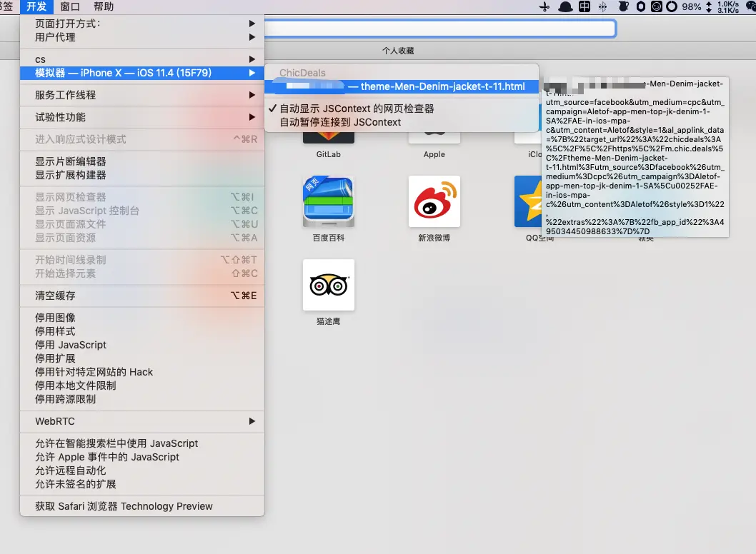Toggle 允许 Apple 事件中的 JavaScript
This screenshot has height=554, width=756.
click(x=142, y=457)
